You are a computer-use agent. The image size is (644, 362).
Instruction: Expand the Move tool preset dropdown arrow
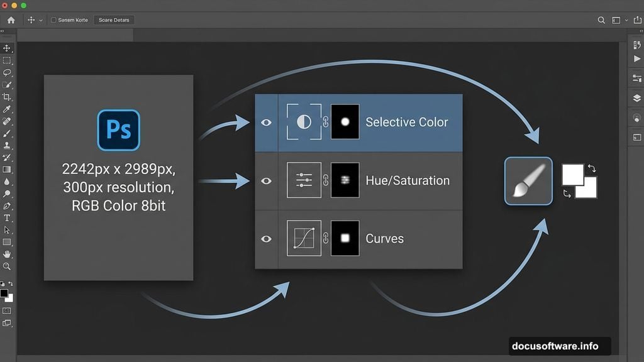(41, 20)
